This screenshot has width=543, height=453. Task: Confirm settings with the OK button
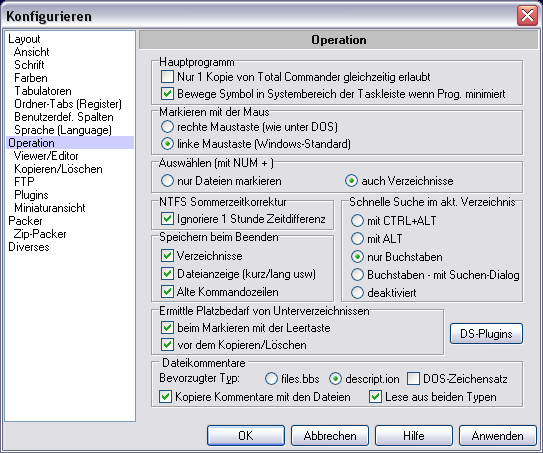[246, 435]
